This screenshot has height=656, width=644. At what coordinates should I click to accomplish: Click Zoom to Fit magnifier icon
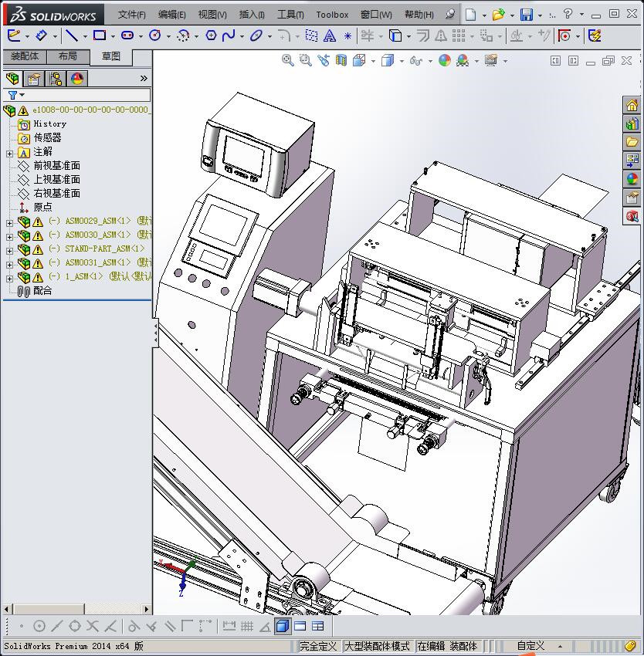point(288,60)
